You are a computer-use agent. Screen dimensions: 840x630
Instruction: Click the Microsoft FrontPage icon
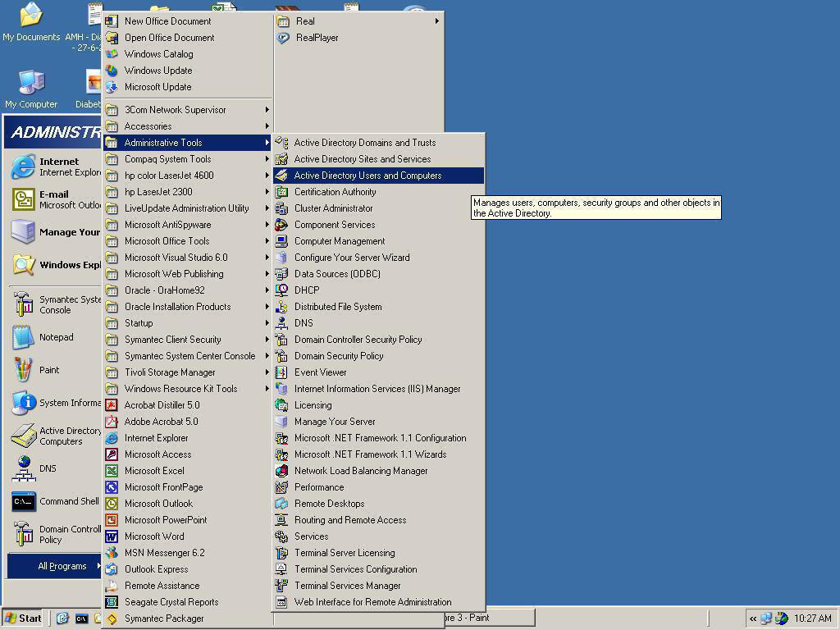[x=112, y=487]
